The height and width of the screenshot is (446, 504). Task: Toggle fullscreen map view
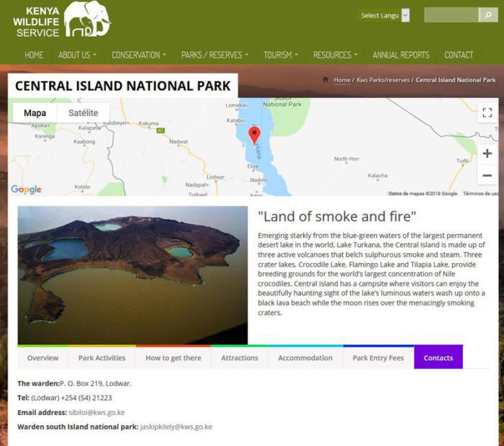point(487,113)
